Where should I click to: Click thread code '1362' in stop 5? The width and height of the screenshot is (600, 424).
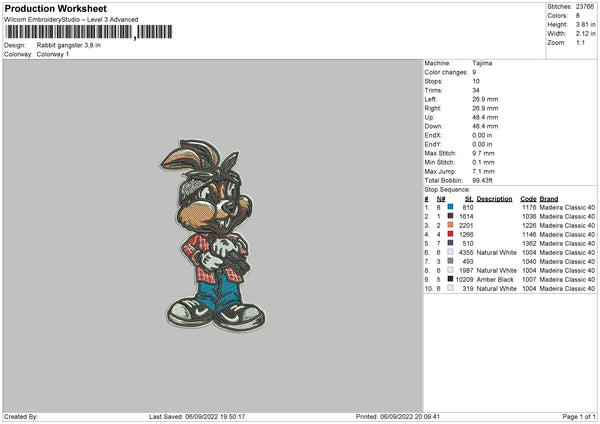pyautogui.click(x=529, y=243)
